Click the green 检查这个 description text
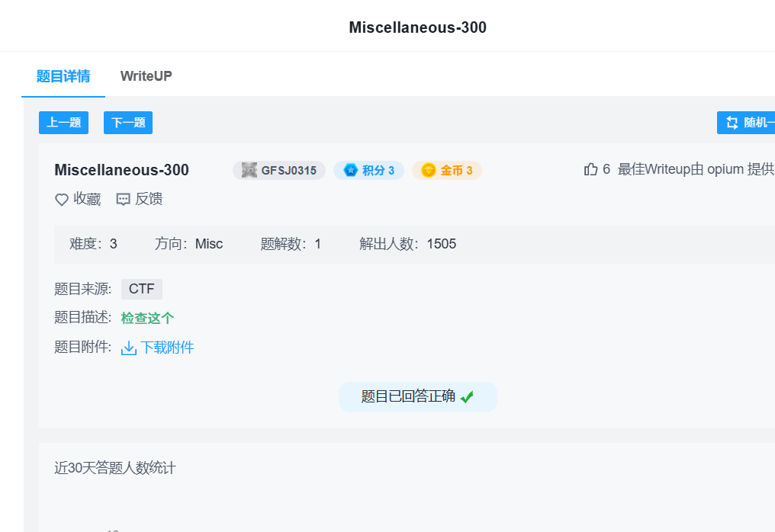The height and width of the screenshot is (532, 775). point(147,318)
